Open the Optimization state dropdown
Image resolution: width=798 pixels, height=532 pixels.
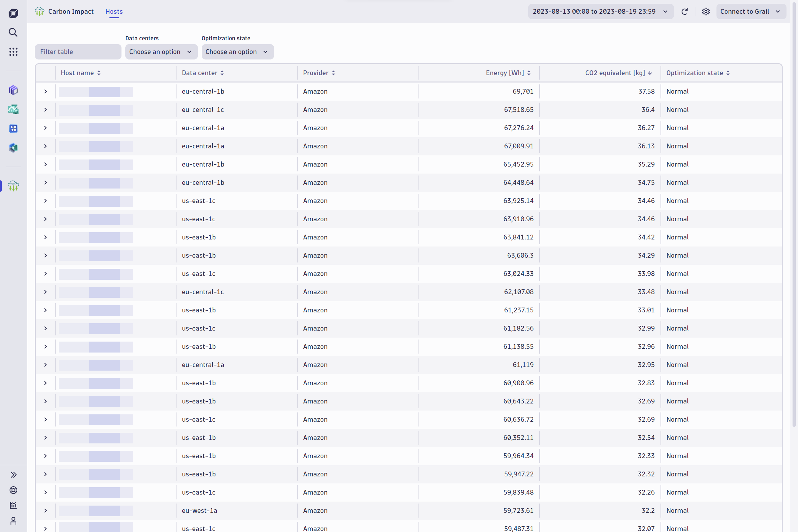(x=238, y=52)
